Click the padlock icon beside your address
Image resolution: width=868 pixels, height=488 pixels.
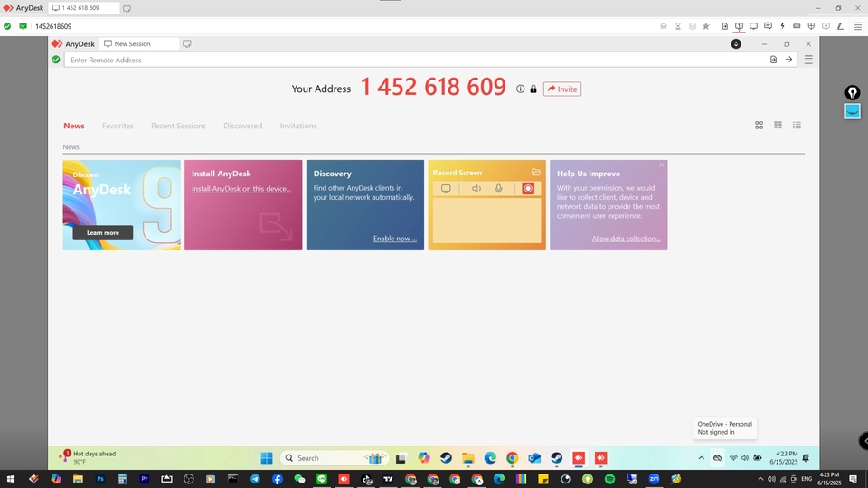coord(533,89)
